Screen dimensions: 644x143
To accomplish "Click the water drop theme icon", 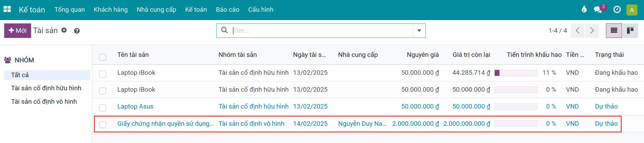I will coord(584,9).
